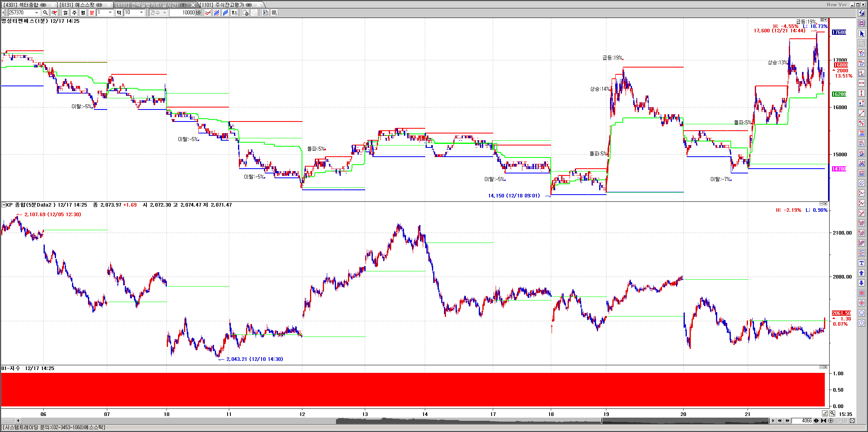Select the horizontal line drawing tool
Viewport: 868px width, 432px height.
[862, 83]
